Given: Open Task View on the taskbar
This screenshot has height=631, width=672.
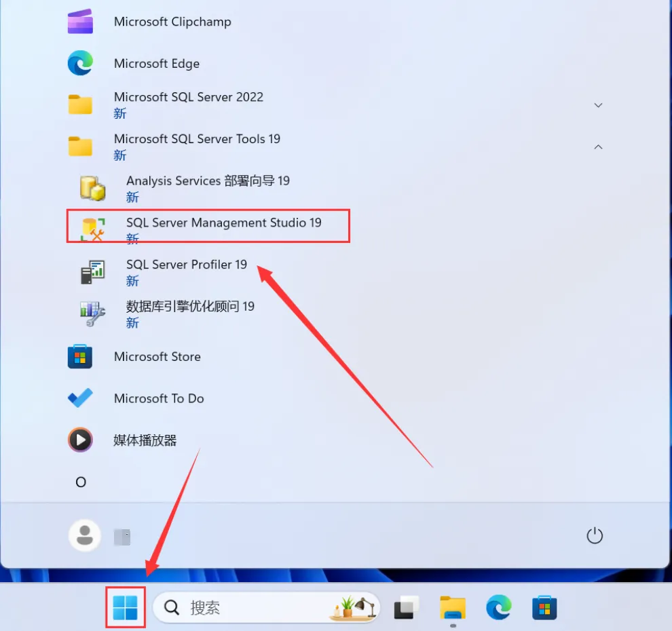Looking at the screenshot, I should 407,607.
